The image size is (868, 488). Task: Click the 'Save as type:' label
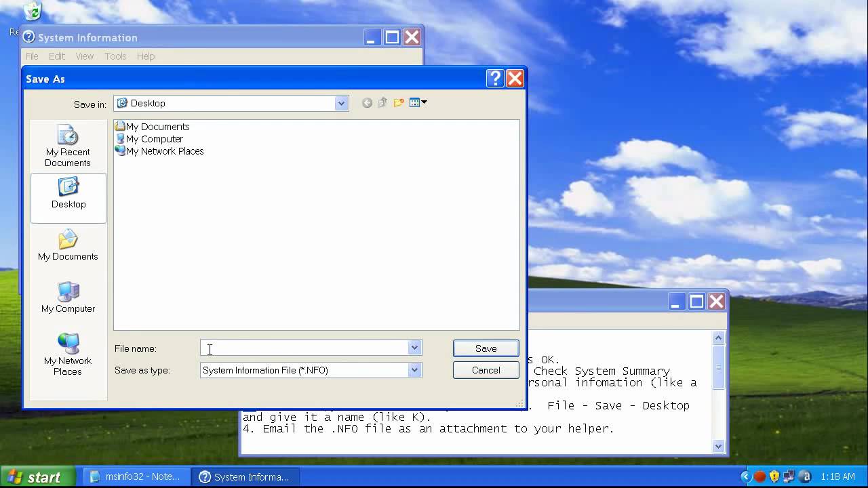pyautogui.click(x=142, y=370)
